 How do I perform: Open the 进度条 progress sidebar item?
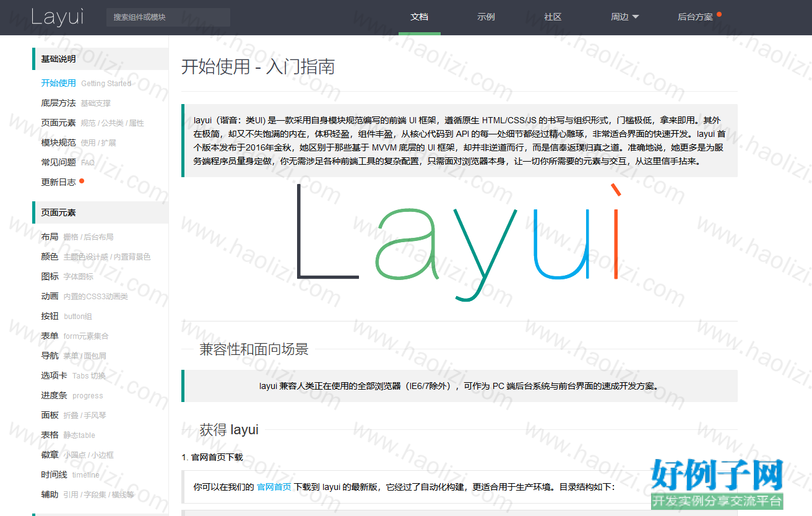coord(72,395)
